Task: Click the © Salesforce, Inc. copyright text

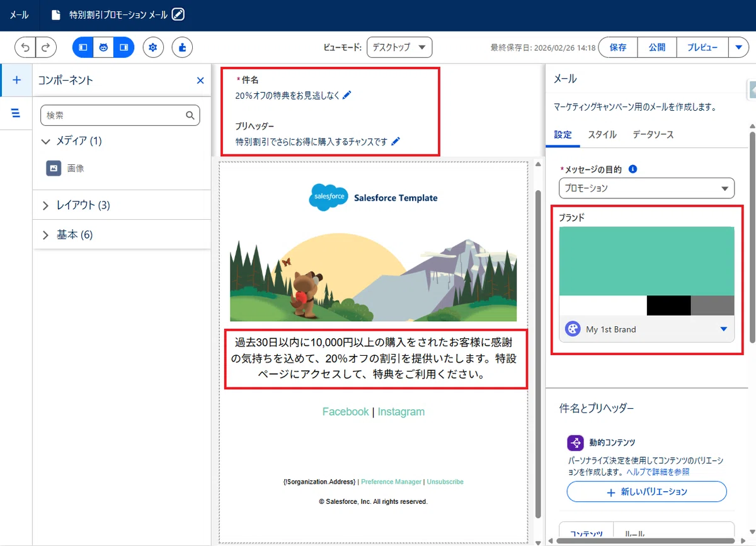Action: coord(373,502)
